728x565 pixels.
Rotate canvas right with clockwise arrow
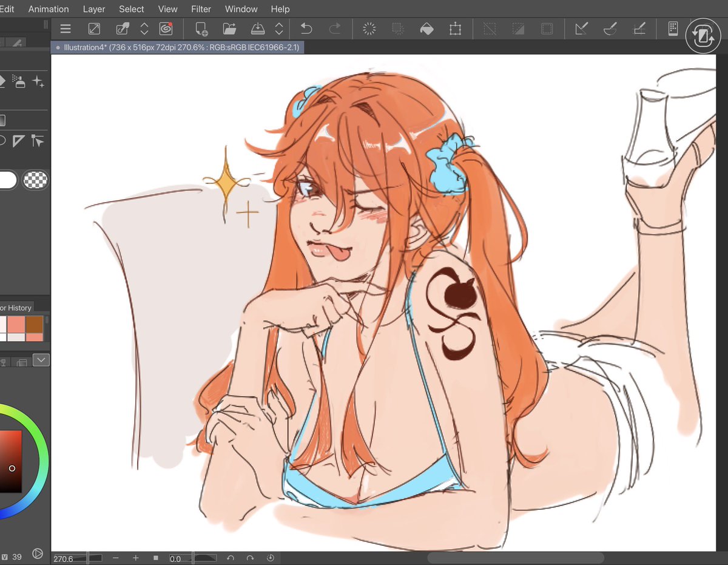point(250,558)
